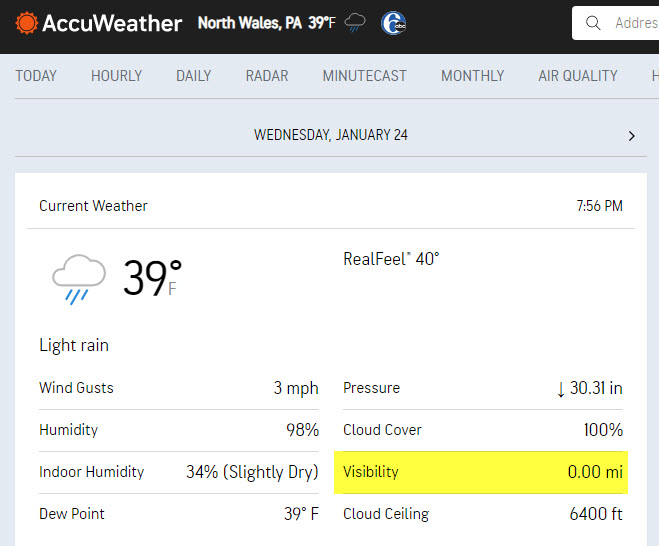Click the AccuWeather brand name link
This screenshot has height=546, width=659.
tap(112, 23)
